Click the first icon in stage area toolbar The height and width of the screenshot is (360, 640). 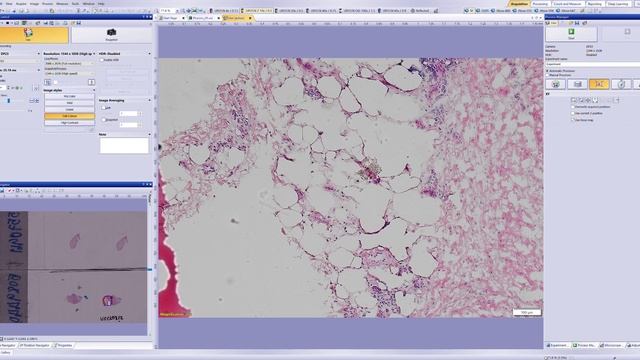click(x=573, y=100)
